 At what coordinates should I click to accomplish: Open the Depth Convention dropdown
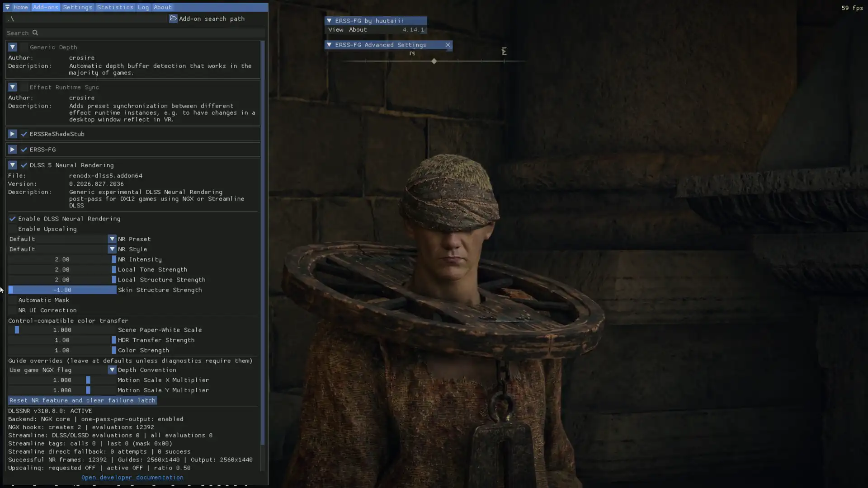(x=62, y=370)
